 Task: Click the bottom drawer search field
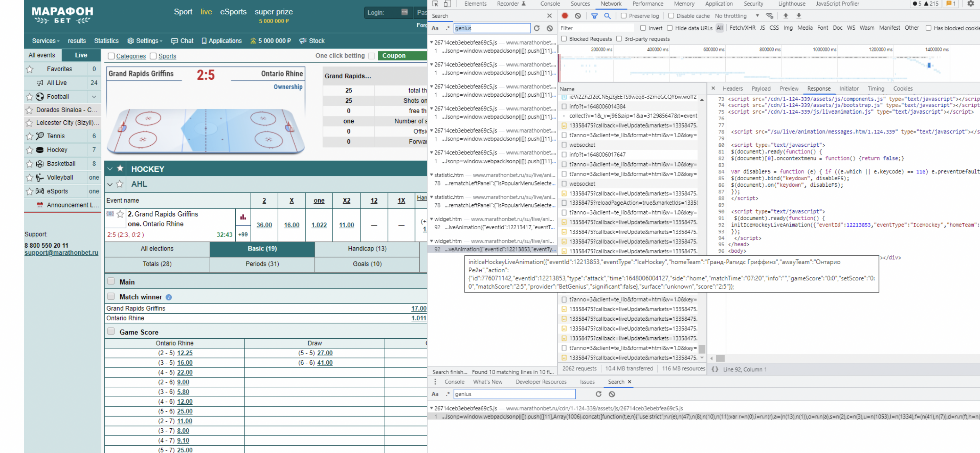point(514,394)
